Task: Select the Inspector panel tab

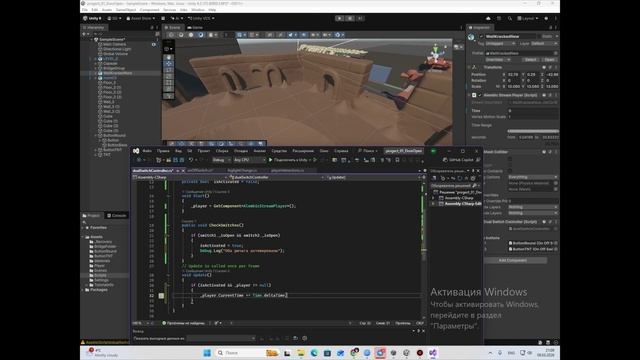Action: tap(479, 27)
